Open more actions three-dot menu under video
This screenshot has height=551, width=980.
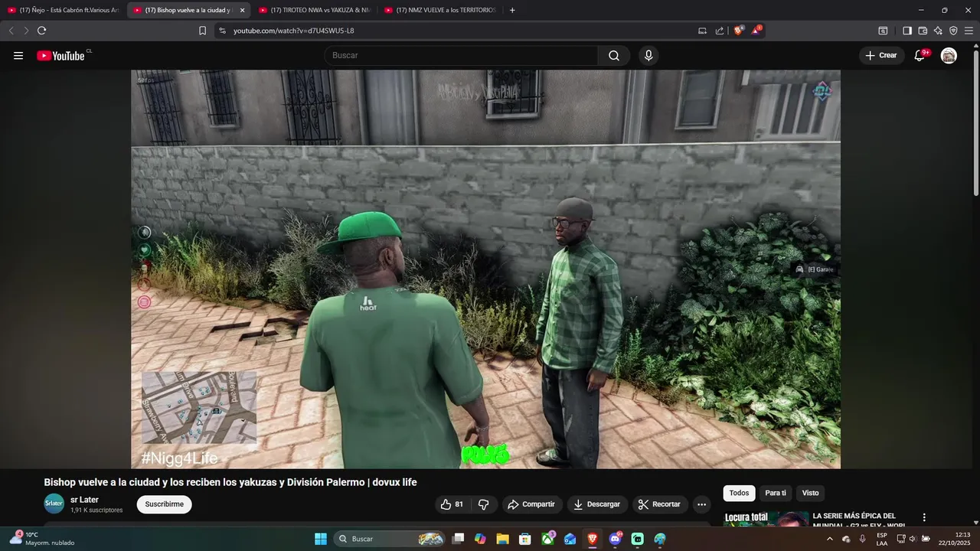pyautogui.click(x=701, y=504)
